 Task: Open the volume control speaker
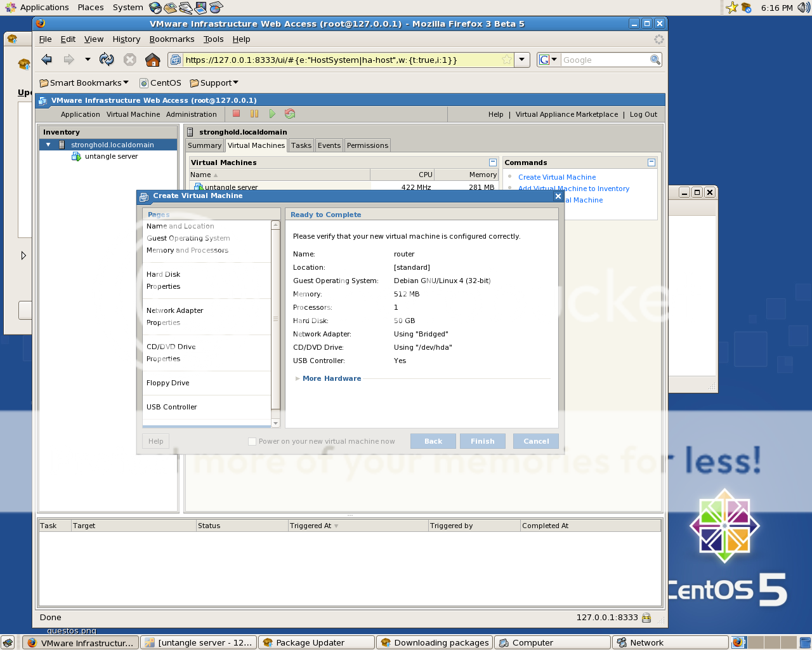pos(804,8)
